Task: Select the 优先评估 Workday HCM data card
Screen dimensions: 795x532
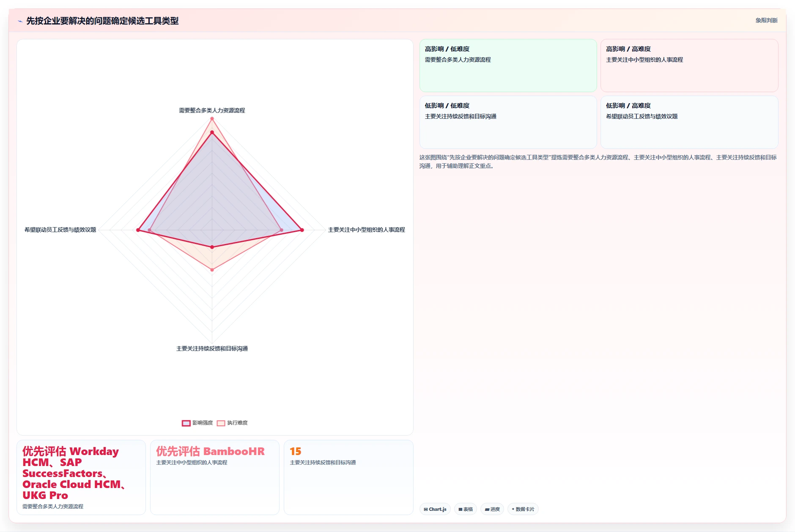Action: click(81, 477)
